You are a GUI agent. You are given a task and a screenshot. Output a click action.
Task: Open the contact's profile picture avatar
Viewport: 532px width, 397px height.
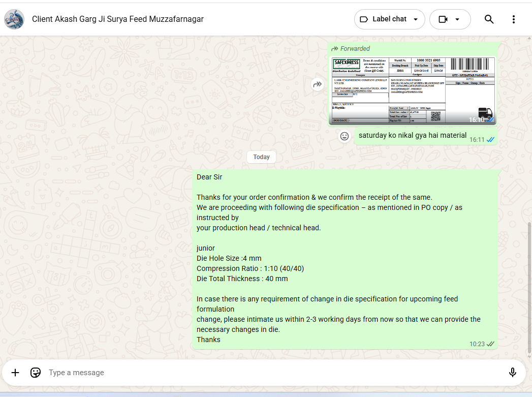(x=14, y=19)
